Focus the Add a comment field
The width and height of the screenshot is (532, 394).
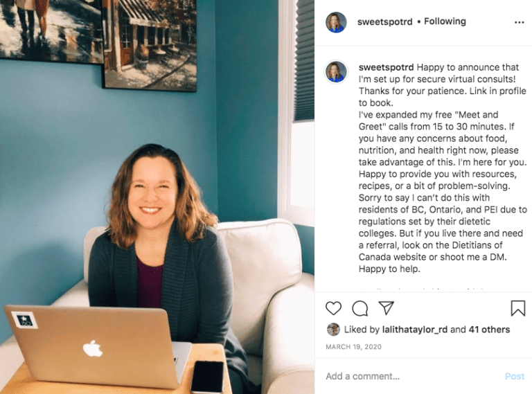pos(412,377)
